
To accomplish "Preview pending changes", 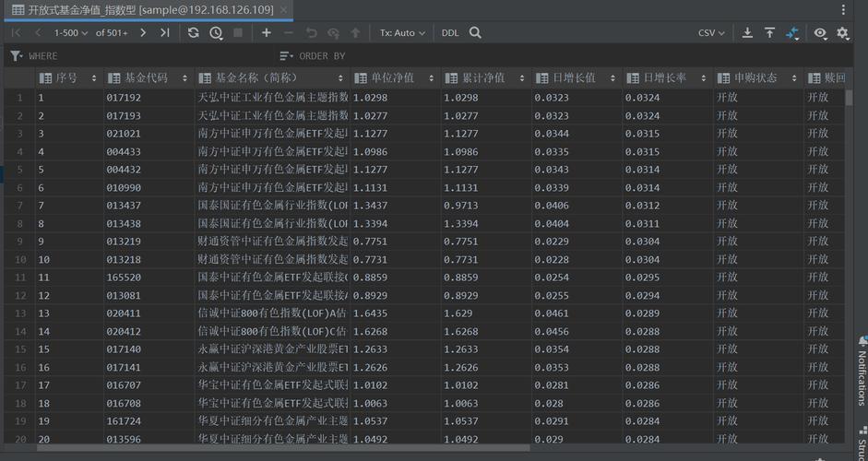I will pyautogui.click(x=333, y=33).
